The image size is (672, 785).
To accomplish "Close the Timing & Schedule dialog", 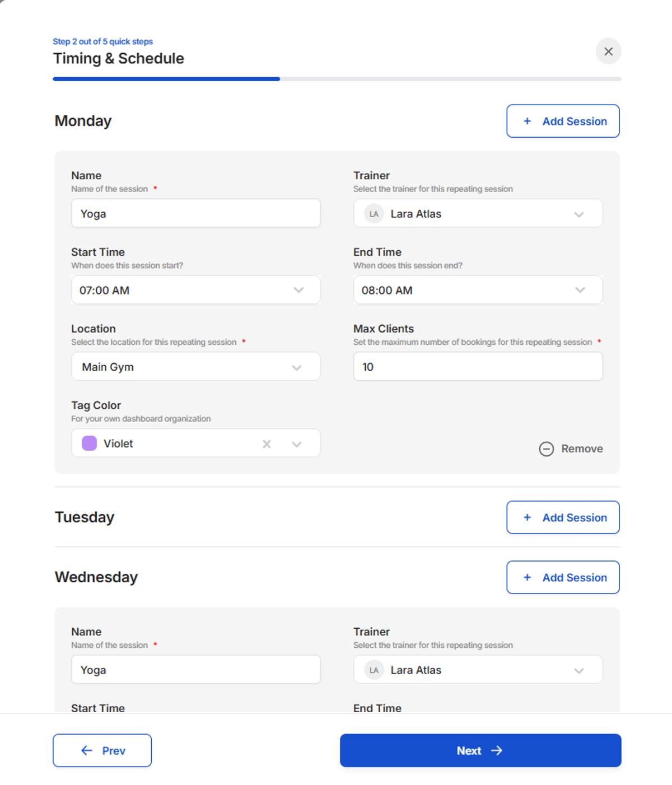I will point(608,52).
